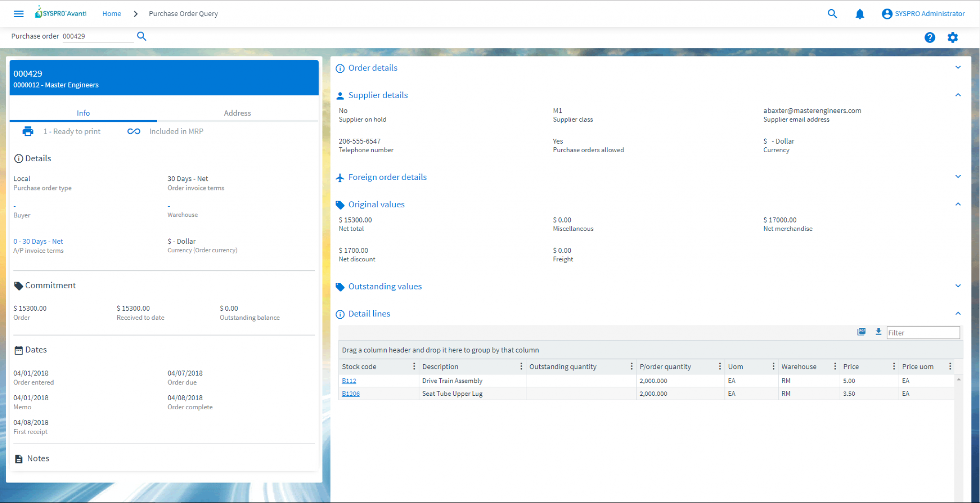Viewport: 980px width, 503px height.
Task: Collapse the Supplier details section
Action: (x=958, y=95)
